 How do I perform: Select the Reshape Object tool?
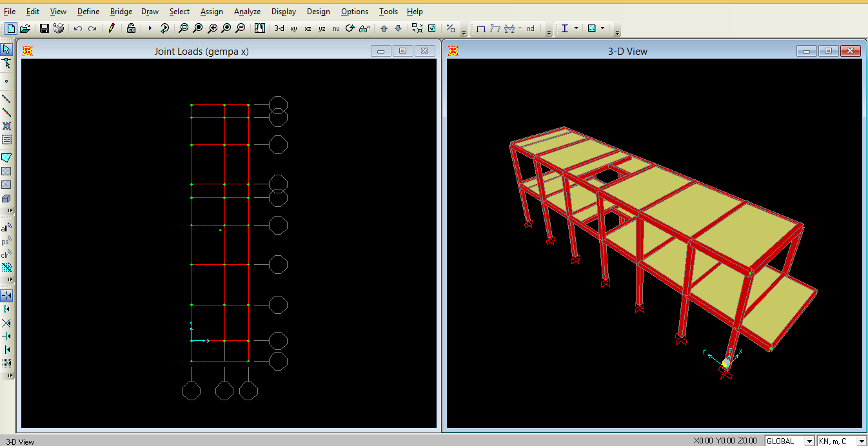pos(6,63)
